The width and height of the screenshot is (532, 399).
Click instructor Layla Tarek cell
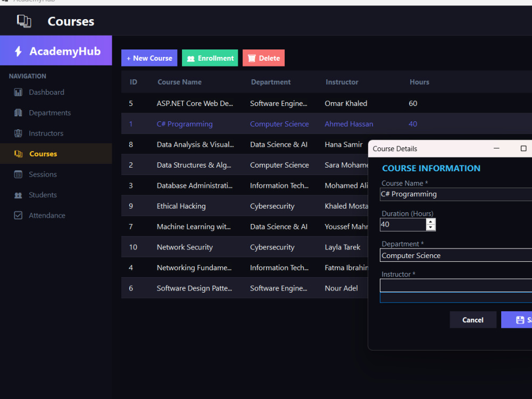coord(342,247)
